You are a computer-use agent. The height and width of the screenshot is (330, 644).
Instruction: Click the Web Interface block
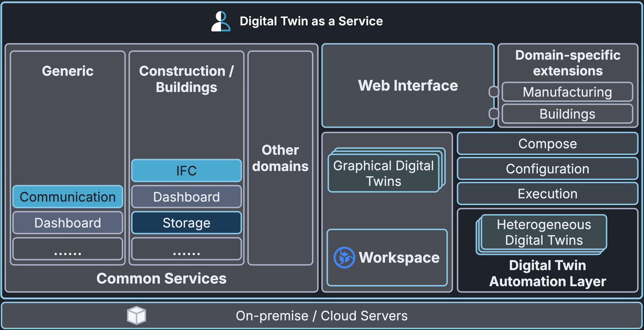coord(408,85)
